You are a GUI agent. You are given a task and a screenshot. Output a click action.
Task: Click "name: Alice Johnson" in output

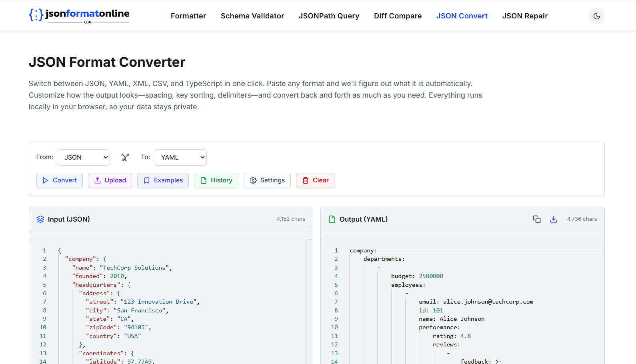452,319
